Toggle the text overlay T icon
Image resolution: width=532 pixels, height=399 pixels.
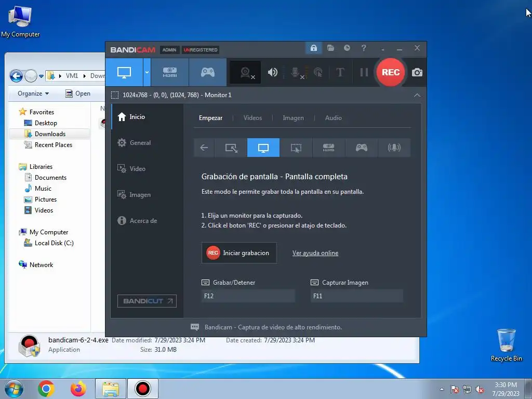[340, 72]
